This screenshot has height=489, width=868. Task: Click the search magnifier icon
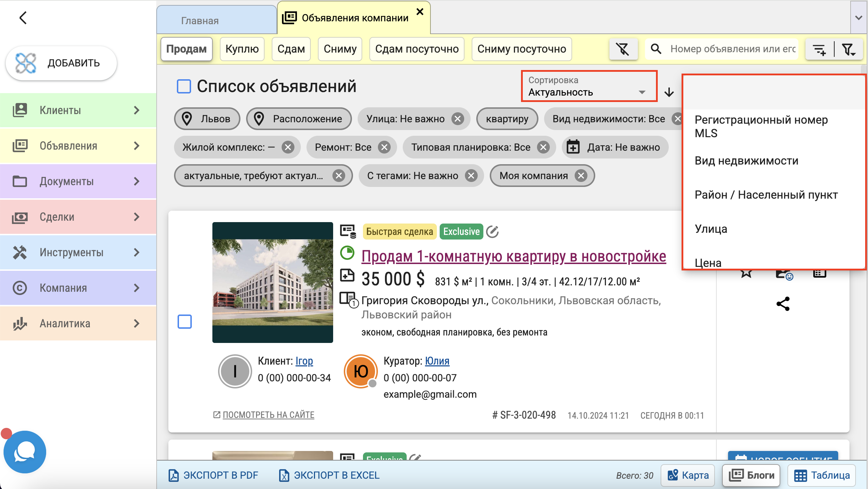coord(656,49)
